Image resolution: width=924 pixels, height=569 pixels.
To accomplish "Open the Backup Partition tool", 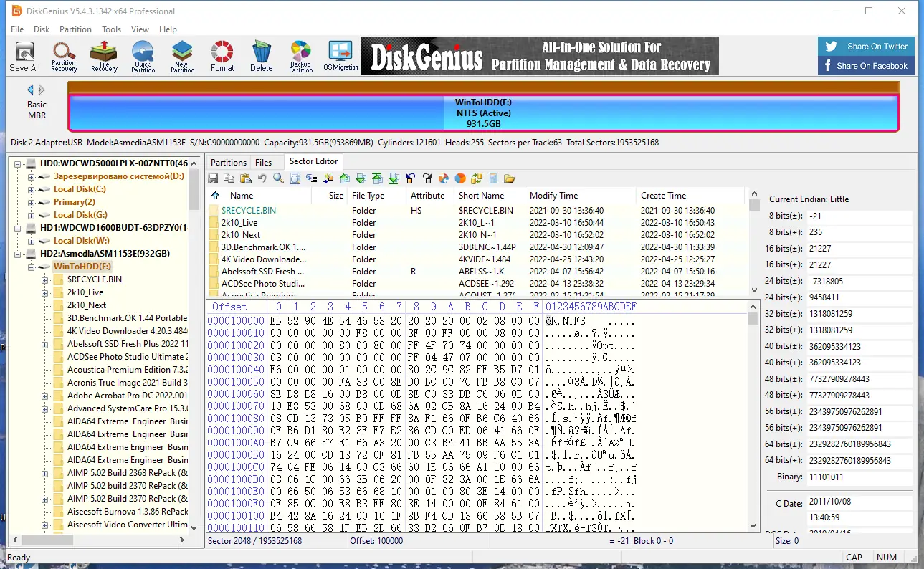I will point(300,56).
